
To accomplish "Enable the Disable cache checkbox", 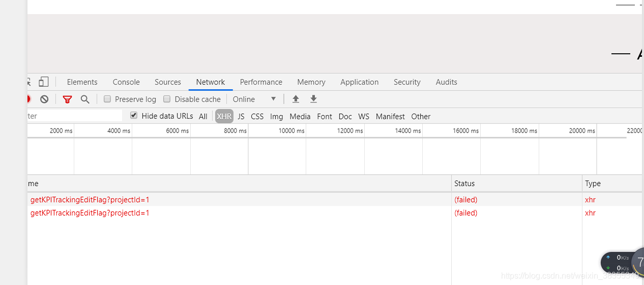I will pyautogui.click(x=167, y=99).
